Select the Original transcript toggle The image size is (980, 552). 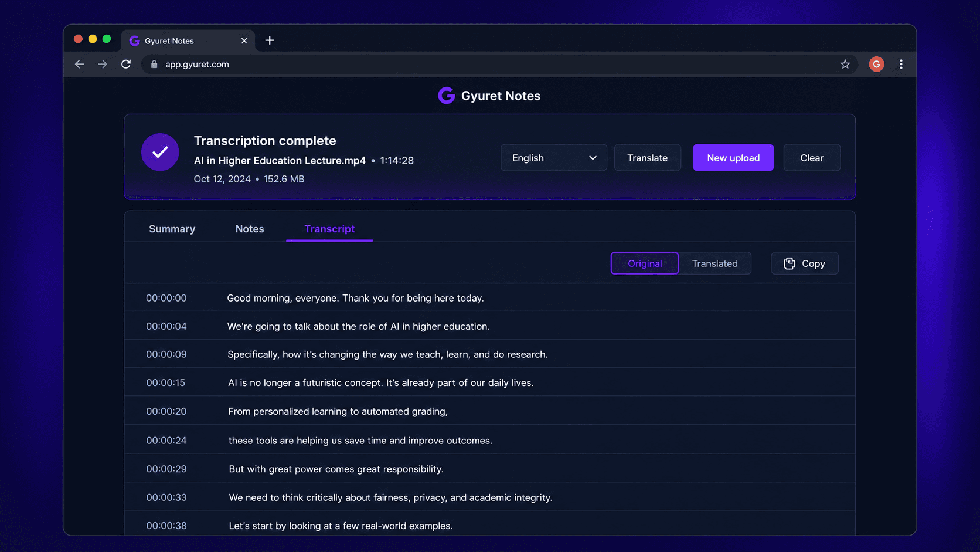645,263
